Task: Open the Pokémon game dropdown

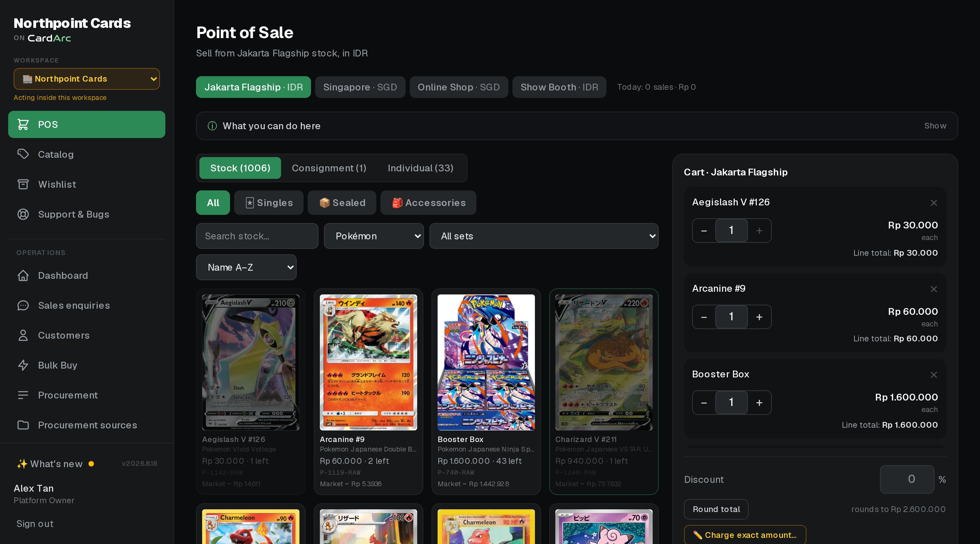Action: pyautogui.click(x=374, y=236)
